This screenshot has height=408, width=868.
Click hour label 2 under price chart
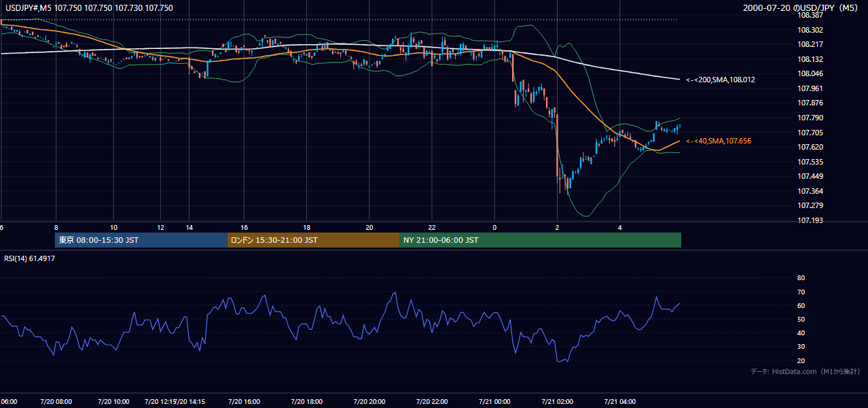(x=557, y=227)
